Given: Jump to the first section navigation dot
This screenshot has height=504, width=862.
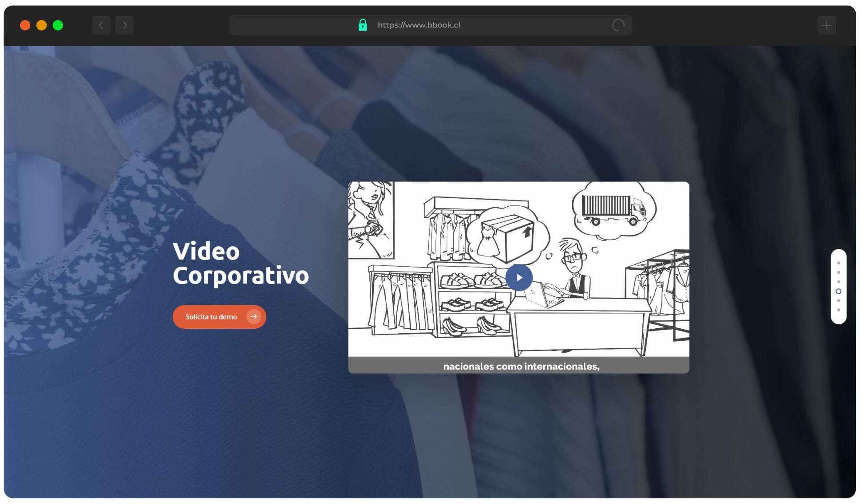Looking at the screenshot, I should (838, 263).
